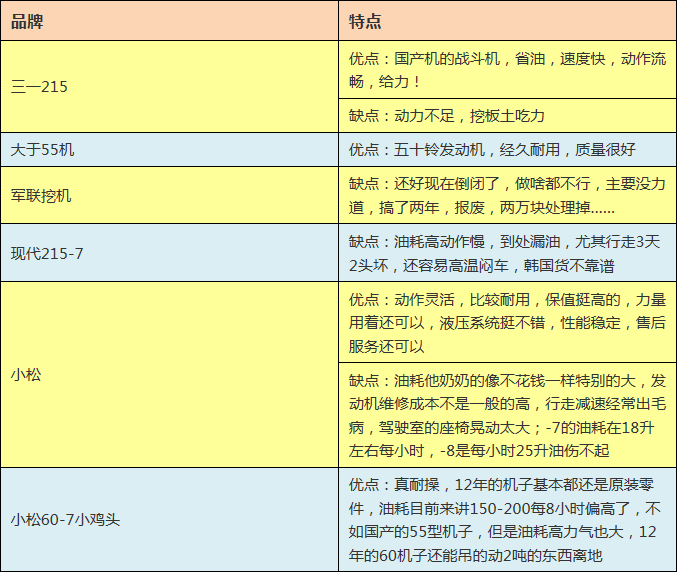The width and height of the screenshot is (678, 572).
Task: Click the 大于55机 brand cell
Action: tap(42, 151)
